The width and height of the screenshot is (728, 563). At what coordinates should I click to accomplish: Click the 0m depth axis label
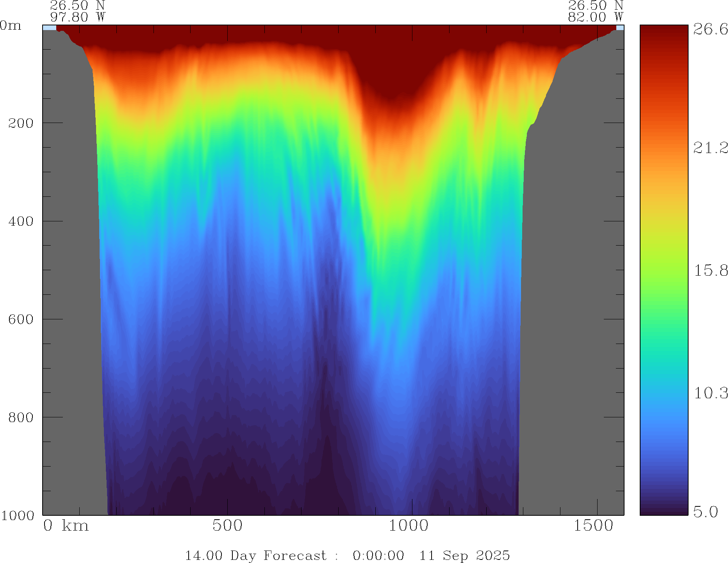coord(11,26)
